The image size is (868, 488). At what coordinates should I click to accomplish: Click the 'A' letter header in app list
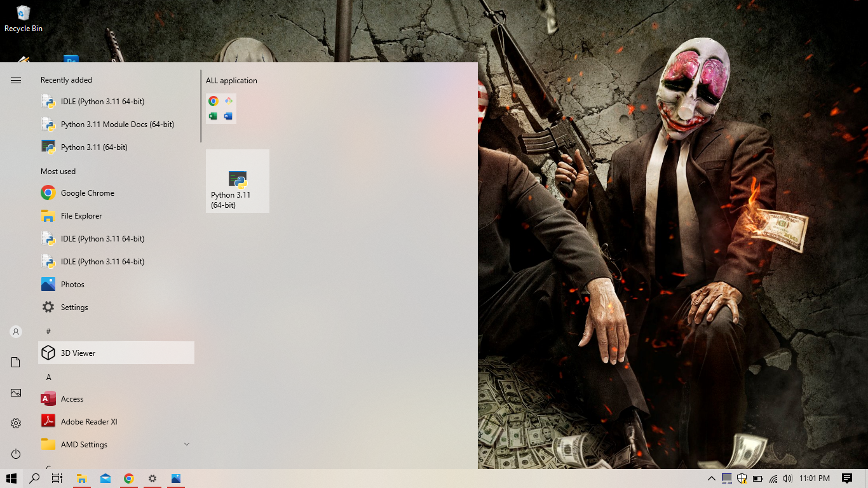click(48, 377)
